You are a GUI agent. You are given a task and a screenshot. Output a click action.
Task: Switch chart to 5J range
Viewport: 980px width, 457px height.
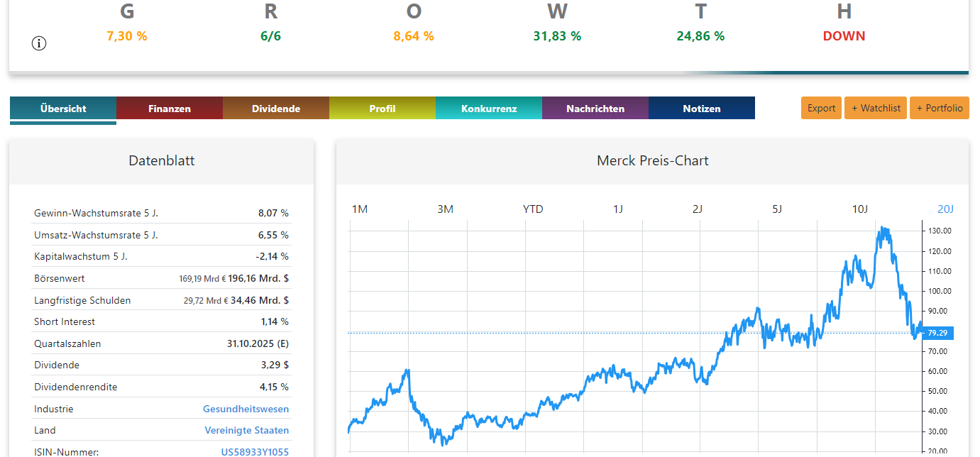[x=777, y=209]
